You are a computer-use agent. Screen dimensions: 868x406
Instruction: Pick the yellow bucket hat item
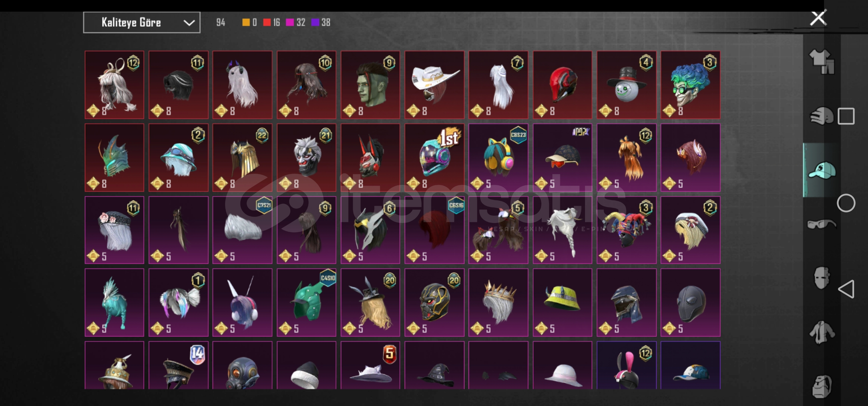562,302
